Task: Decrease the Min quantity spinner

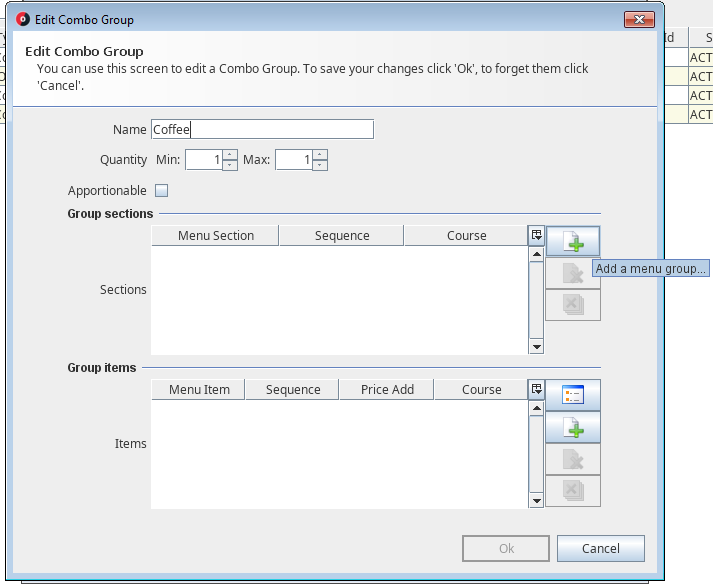Action: pos(230,165)
